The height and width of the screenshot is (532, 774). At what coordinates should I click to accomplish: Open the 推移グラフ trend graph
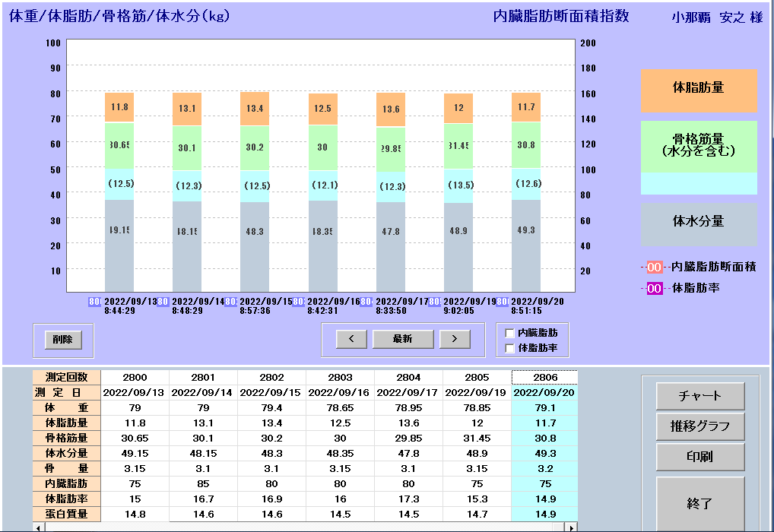pyautogui.click(x=700, y=426)
